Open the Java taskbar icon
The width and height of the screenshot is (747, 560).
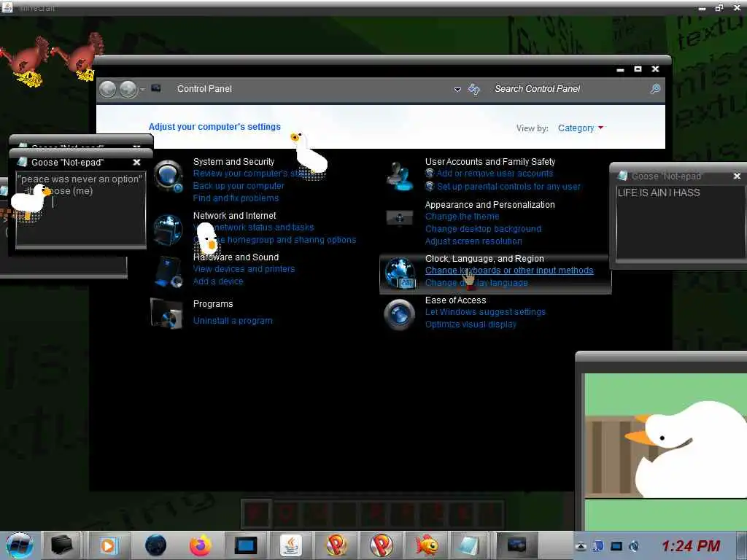click(x=290, y=545)
